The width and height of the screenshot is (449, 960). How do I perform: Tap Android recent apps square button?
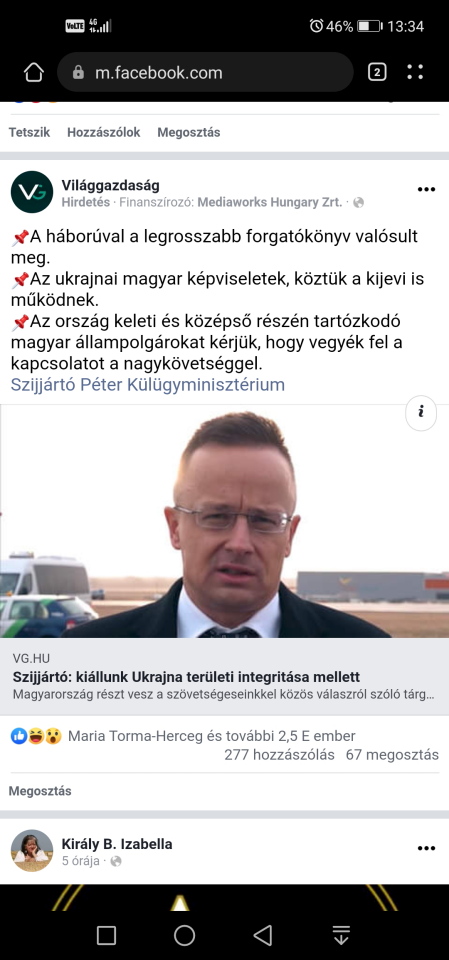107,935
